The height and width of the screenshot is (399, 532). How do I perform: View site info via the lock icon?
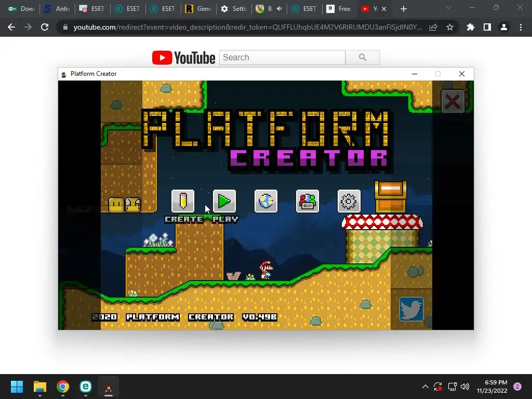65,27
